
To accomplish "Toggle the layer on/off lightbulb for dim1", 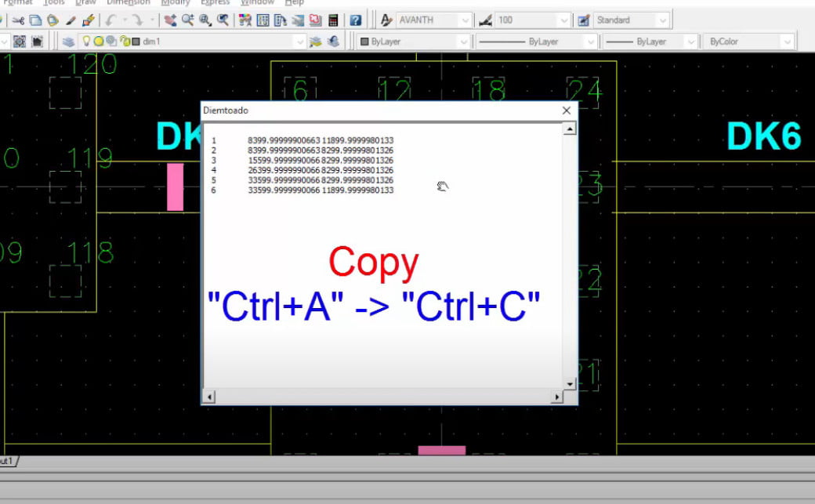I will pos(86,41).
